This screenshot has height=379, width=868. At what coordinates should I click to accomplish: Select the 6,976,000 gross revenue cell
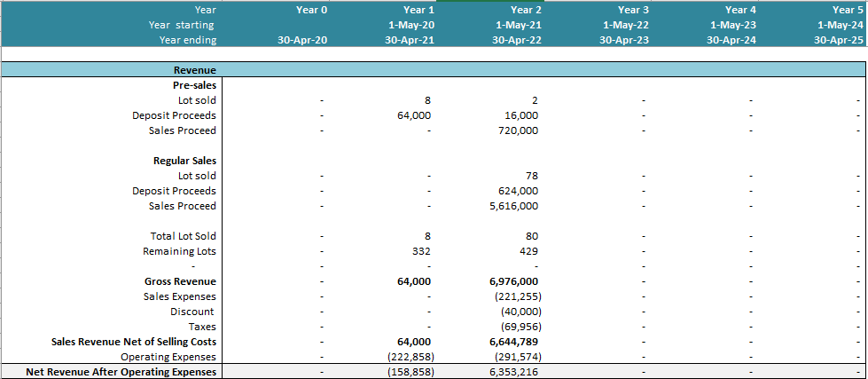[512, 281]
